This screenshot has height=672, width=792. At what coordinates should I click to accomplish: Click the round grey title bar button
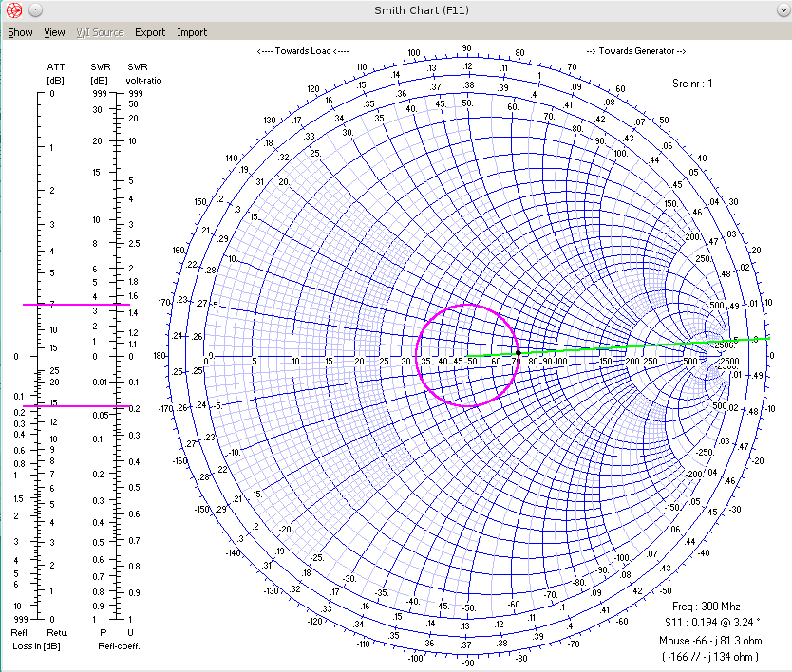(x=35, y=10)
